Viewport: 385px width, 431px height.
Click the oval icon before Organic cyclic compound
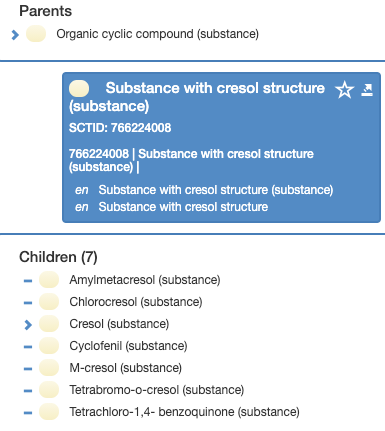pos(36,34)
